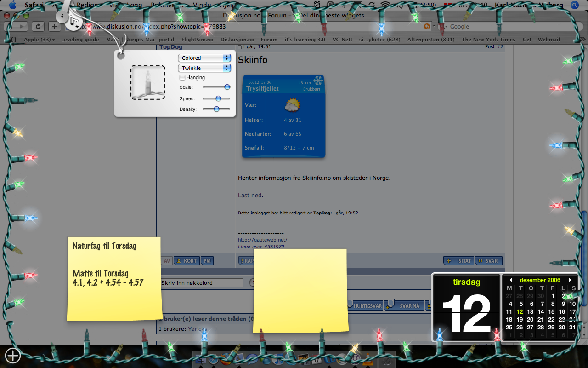This screenshot has width=588, height=368.
Task: Click the HURTIGSVAR quick reply button
Action: pyautogui.click(x=365, y=305)
